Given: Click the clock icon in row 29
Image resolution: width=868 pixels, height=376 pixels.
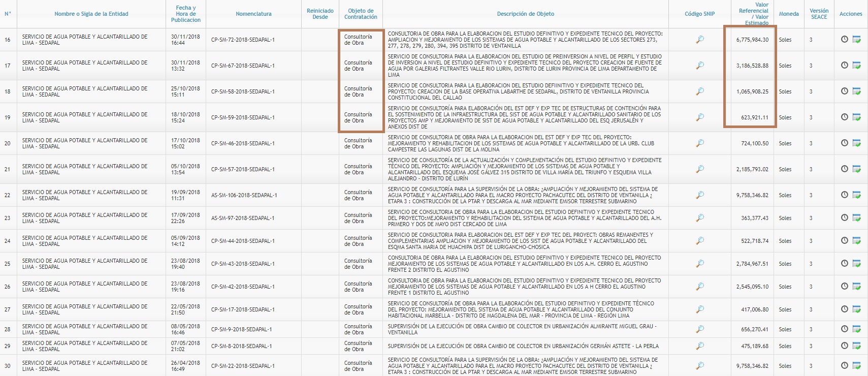Looking at the screenshot, I should click(x=844, y=346).
